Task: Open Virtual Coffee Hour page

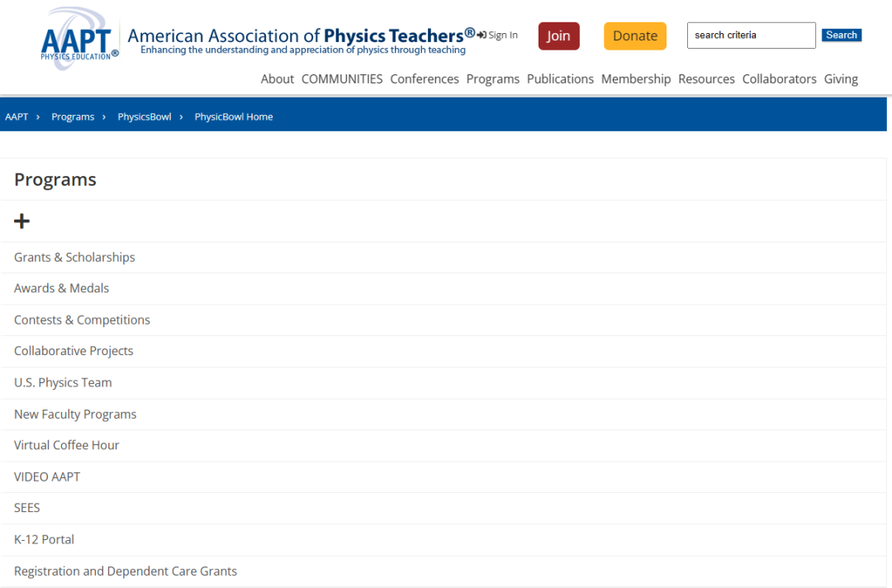Action: (x=67, y=445)
